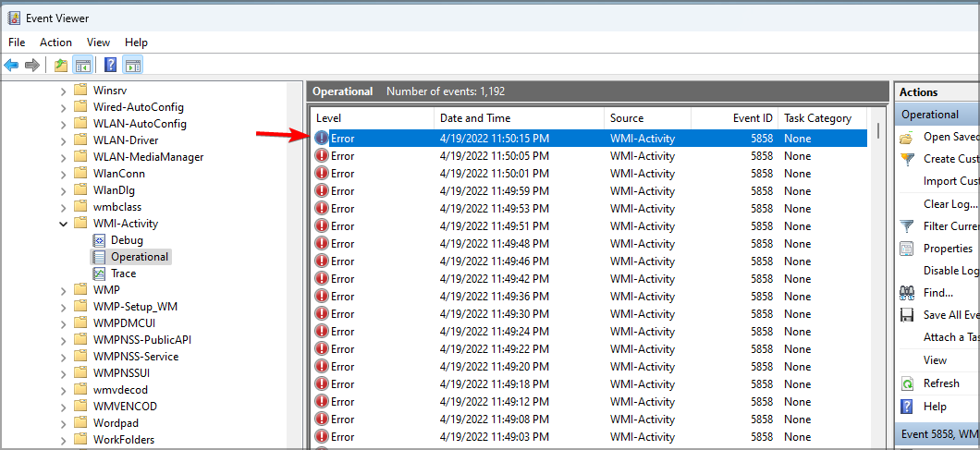Expand the WMP-Setup_WM node
The height and width of the screenshot is (450, 980).
(63, 307)
